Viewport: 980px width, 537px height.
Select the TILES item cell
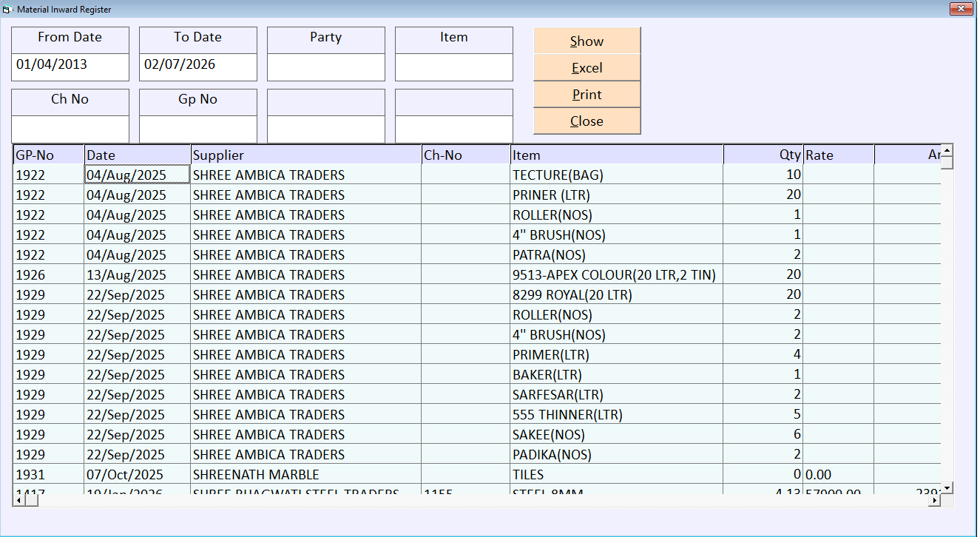[x=617, y=474]
